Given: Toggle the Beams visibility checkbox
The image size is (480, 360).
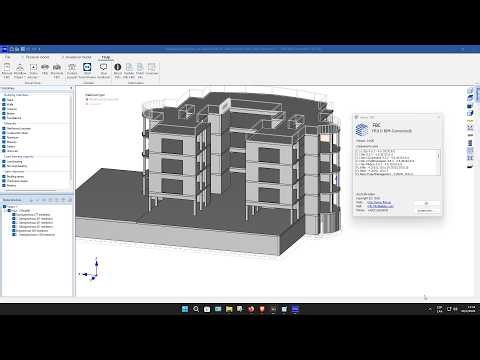Looking at the screenshot, I should [x=4, y=113].
